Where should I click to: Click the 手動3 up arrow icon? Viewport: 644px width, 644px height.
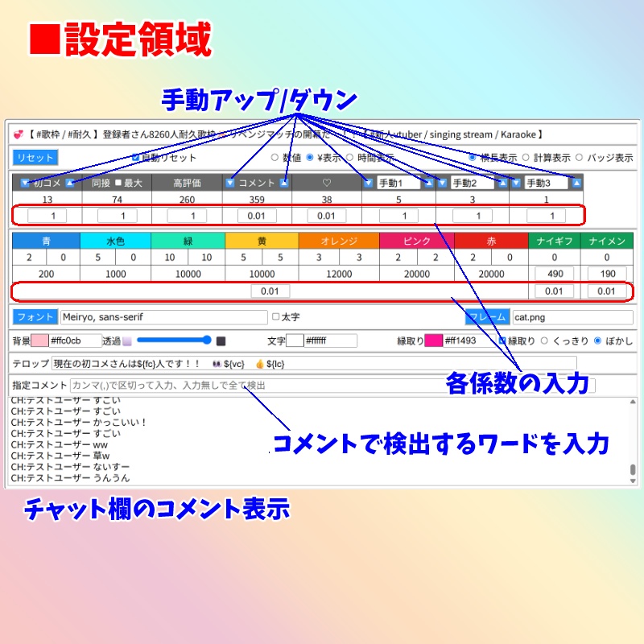click(576, 182)
